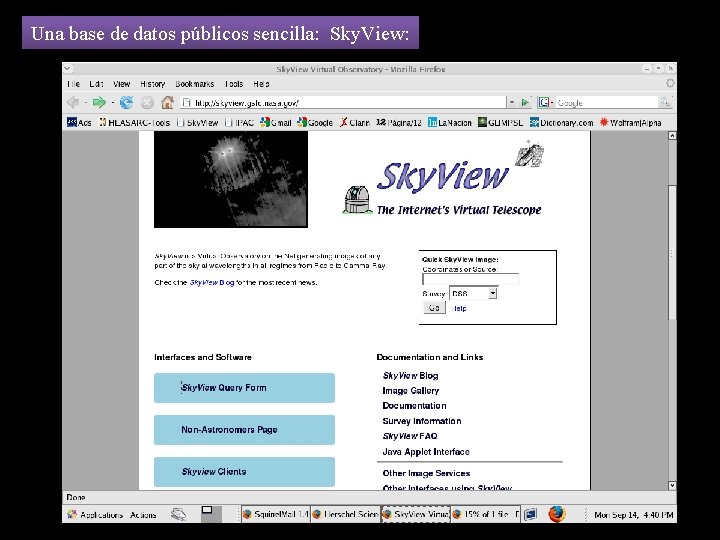Click the satellite icon near SkyView logo
Viewport: 720px width, 540px height.
tap(530, 154)
